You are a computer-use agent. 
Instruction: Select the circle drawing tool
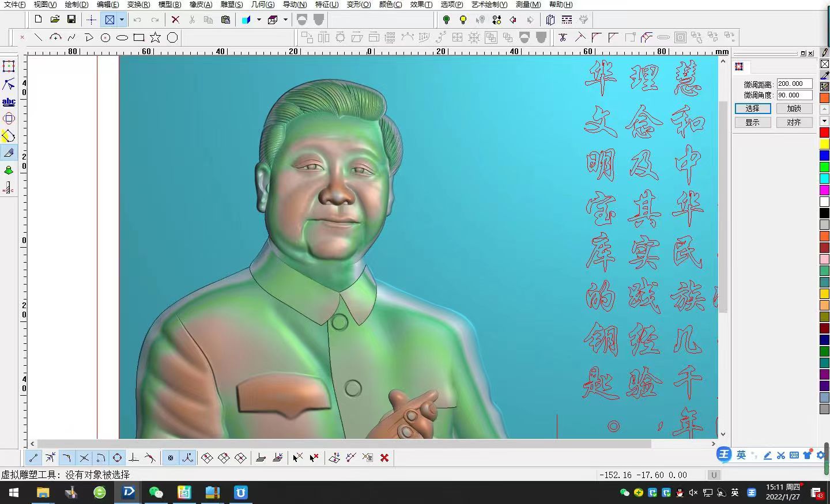(105, 37)
